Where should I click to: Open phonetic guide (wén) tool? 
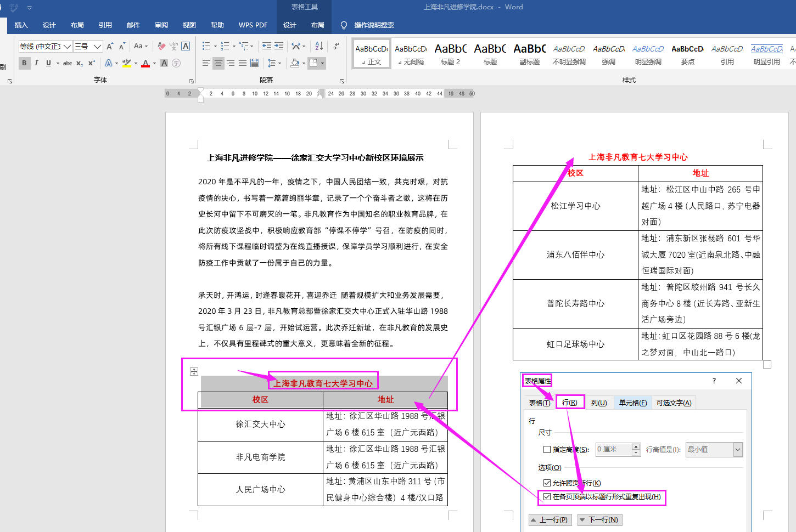(173, 46)
